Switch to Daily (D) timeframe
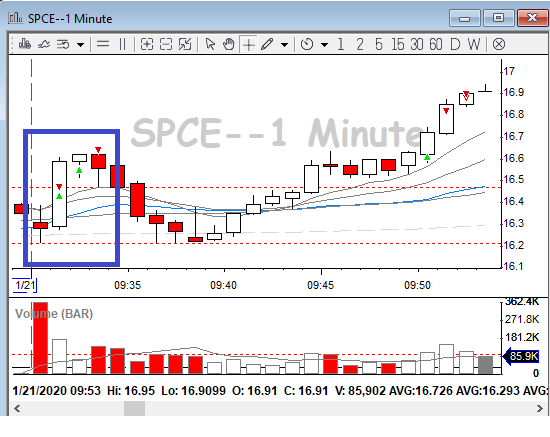This screenshot has width=550, height=437. pyautogui.click(x=455, y=45)
